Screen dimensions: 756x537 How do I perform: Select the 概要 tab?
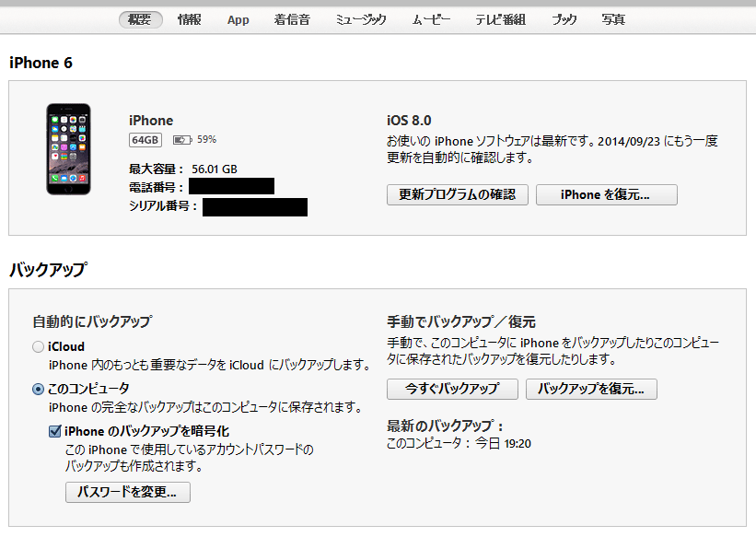tap(140, 19)
